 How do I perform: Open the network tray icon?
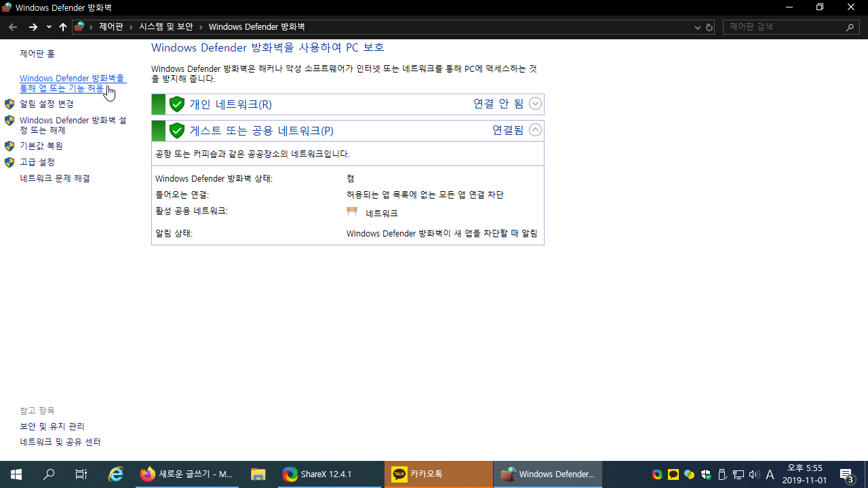point(738,474)
